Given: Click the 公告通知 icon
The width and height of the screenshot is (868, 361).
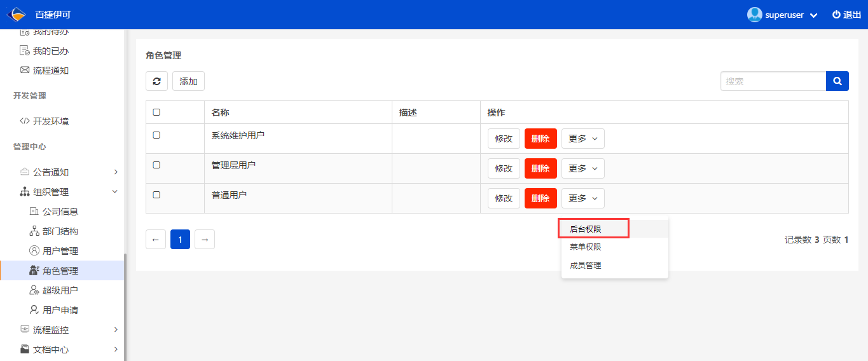Looking at the screenshot, I should 25,172.
